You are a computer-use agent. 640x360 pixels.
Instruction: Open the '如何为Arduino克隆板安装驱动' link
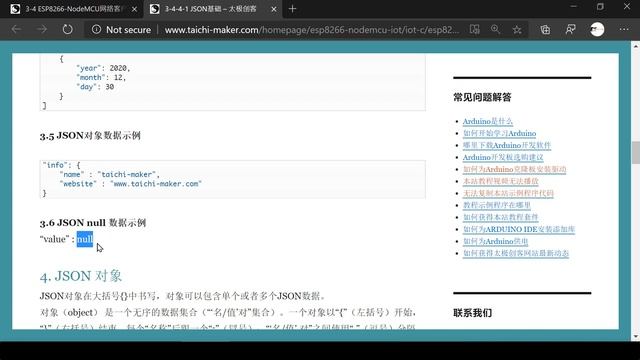pos(514,169)
